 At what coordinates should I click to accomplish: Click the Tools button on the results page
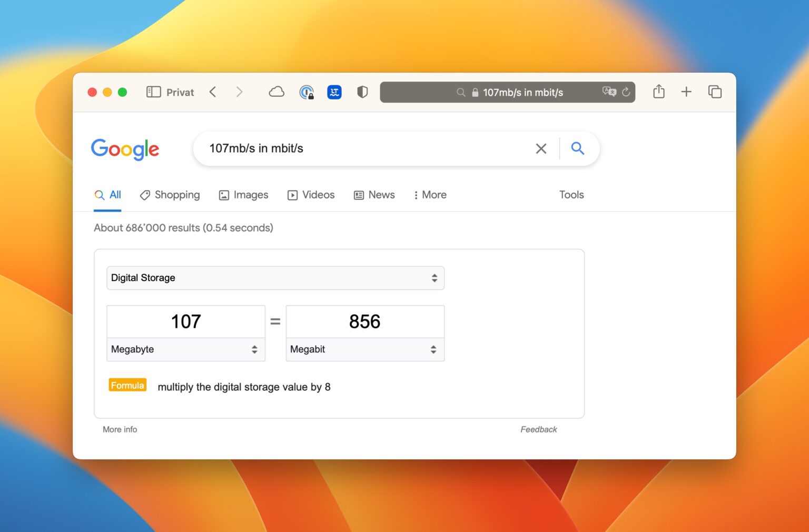tap(571, 195)
